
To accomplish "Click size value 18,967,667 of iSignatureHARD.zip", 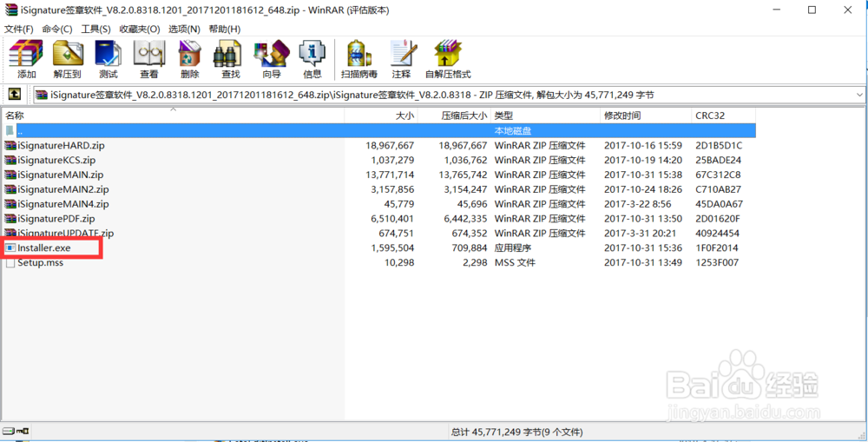I will coord(390,146).
